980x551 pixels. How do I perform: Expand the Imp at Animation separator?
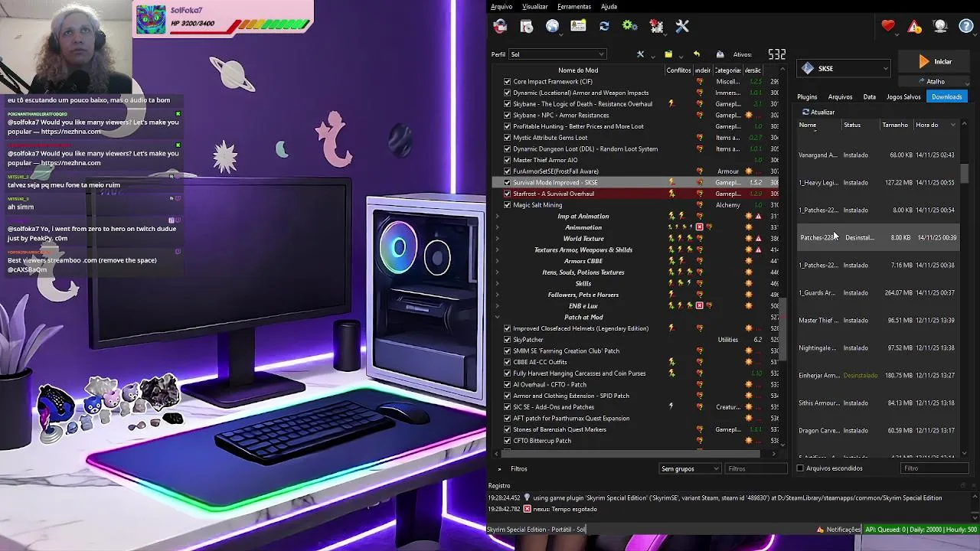pyautogui.click(x=498, y=217)
